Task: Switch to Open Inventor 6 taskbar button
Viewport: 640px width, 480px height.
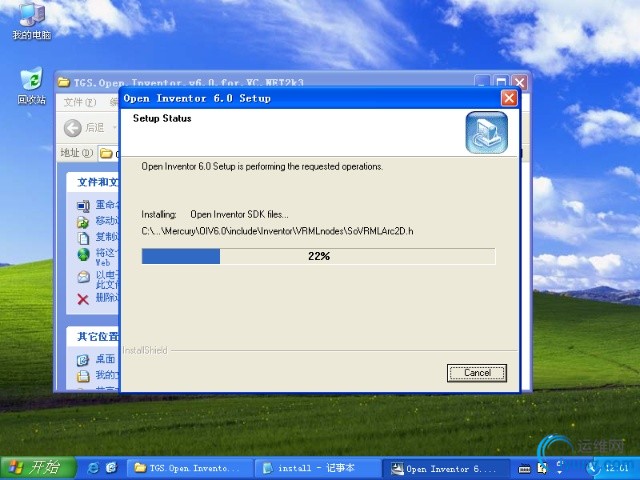Action: [445, 468]
